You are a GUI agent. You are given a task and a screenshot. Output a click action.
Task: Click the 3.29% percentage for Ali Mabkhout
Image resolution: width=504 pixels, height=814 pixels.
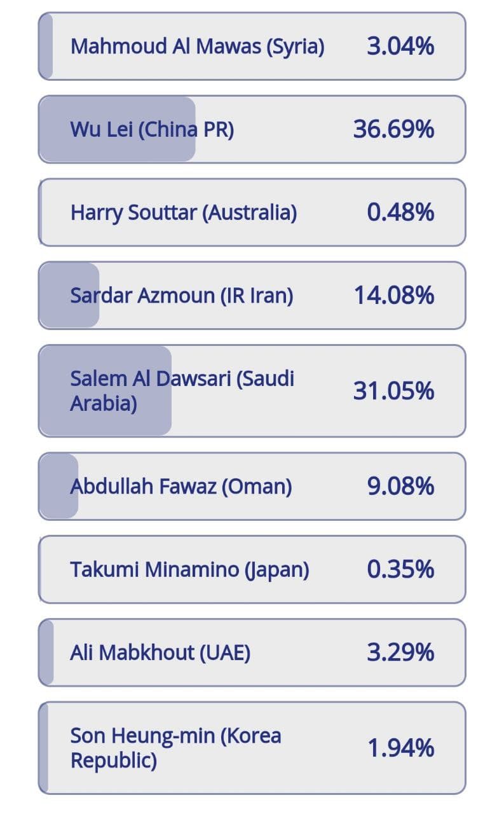tap(401, 652)
